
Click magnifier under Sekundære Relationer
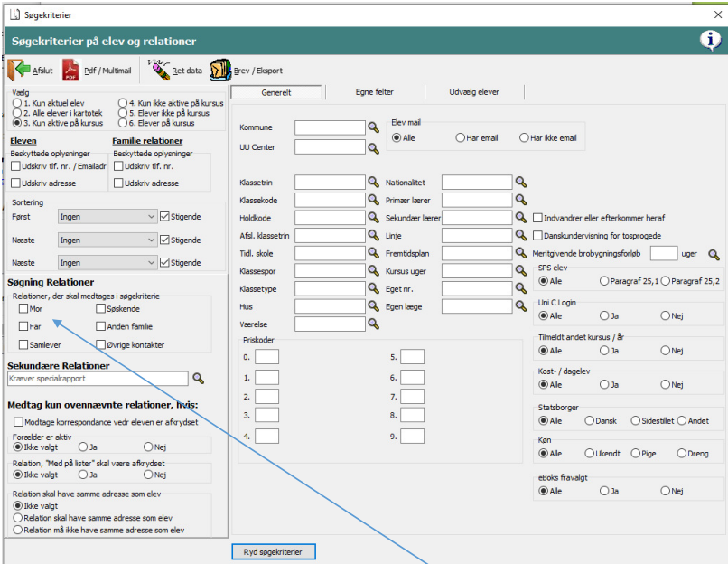coord(199,378)
